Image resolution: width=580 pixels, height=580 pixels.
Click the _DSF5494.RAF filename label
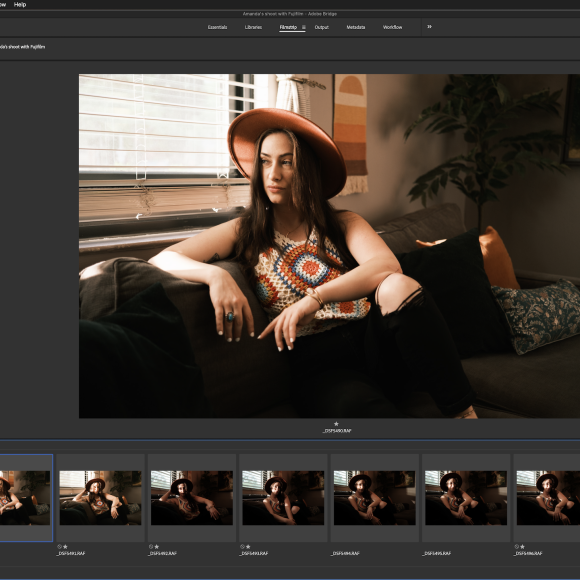(x=345, y=553)
